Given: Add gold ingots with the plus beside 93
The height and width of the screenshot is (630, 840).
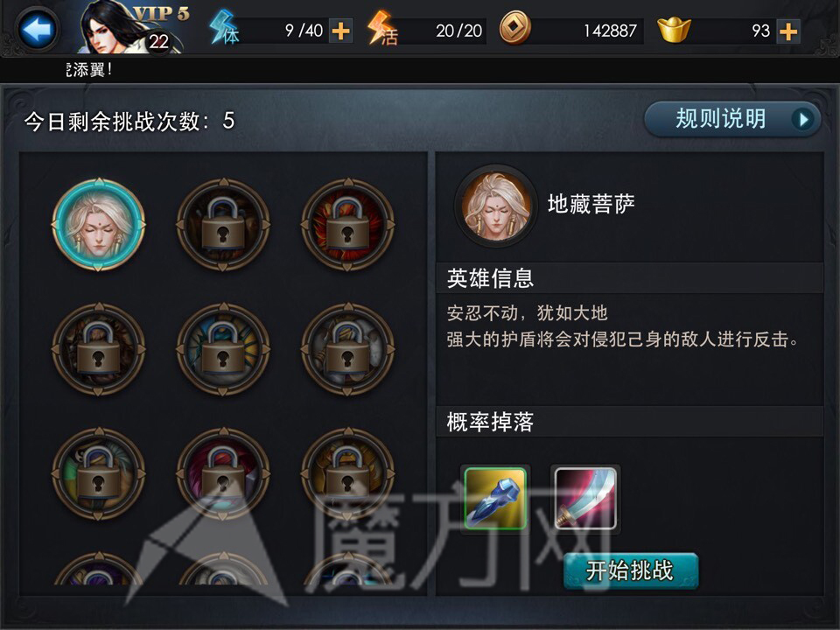Looking at the screenshot, I should (x=788, y=31).
